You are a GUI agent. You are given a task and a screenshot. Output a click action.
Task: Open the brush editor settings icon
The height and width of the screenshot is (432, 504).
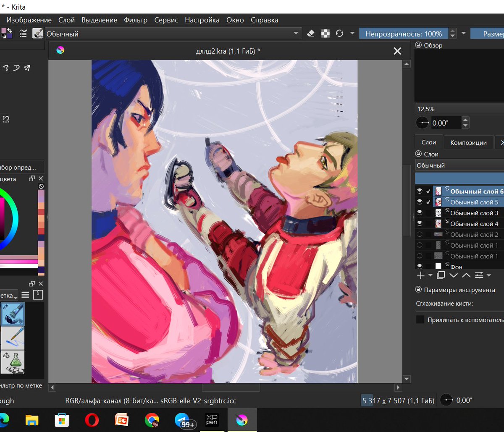[24, 34]
